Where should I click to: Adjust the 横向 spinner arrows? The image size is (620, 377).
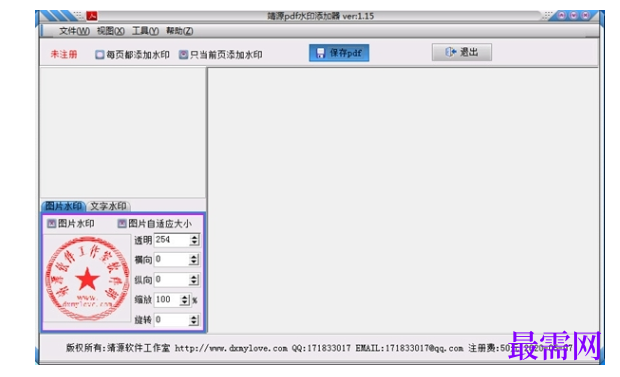click(194, 260)
